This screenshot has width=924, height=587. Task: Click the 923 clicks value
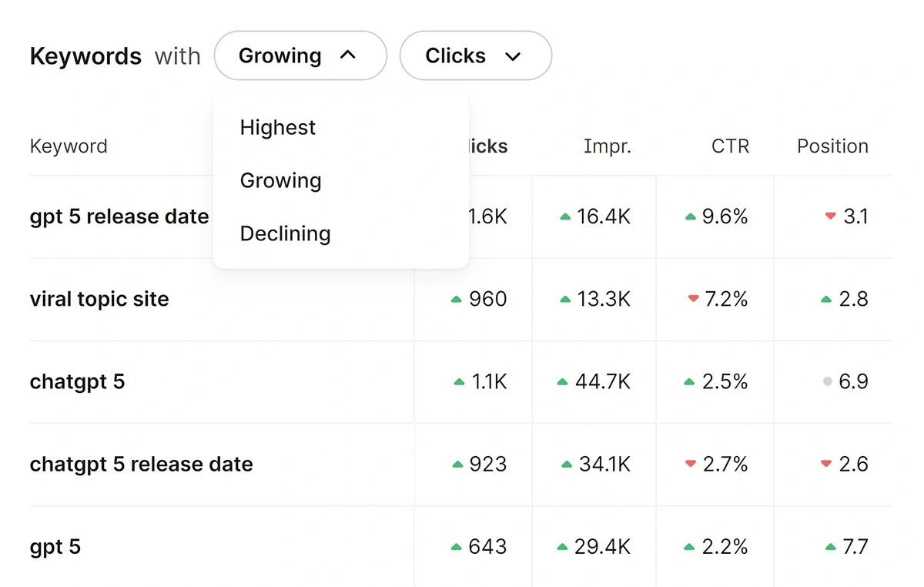point(489,464)
